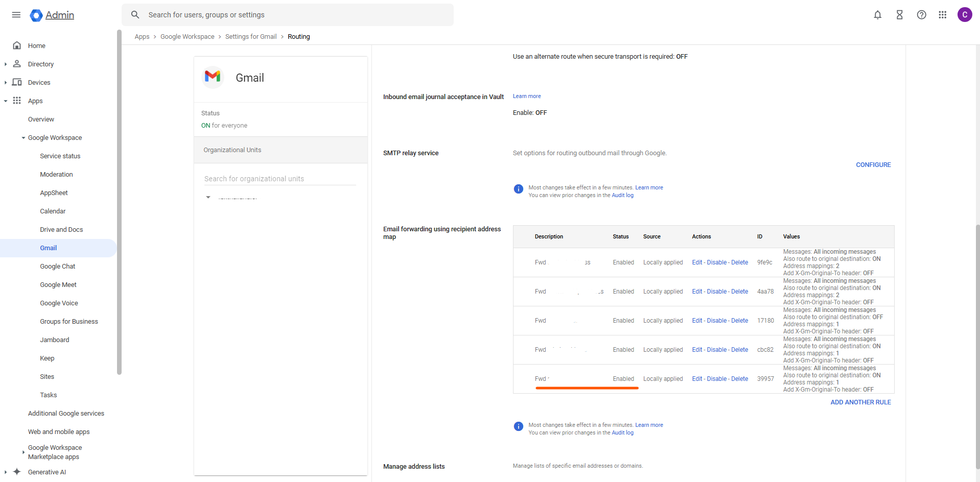The width and height of the screenshot is (980, 482).
Task: Click Apps in the breadcrumb
Action: click(142, 36)
